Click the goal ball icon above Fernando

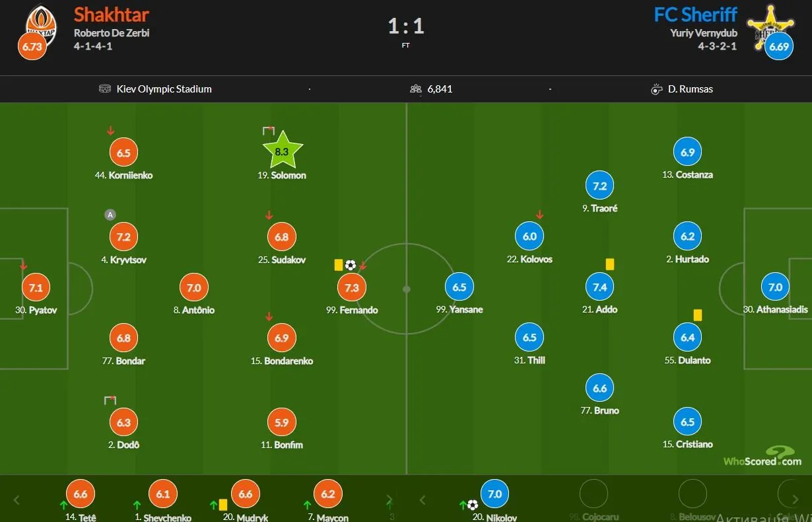pyautogui.click(x=351, y=265)
